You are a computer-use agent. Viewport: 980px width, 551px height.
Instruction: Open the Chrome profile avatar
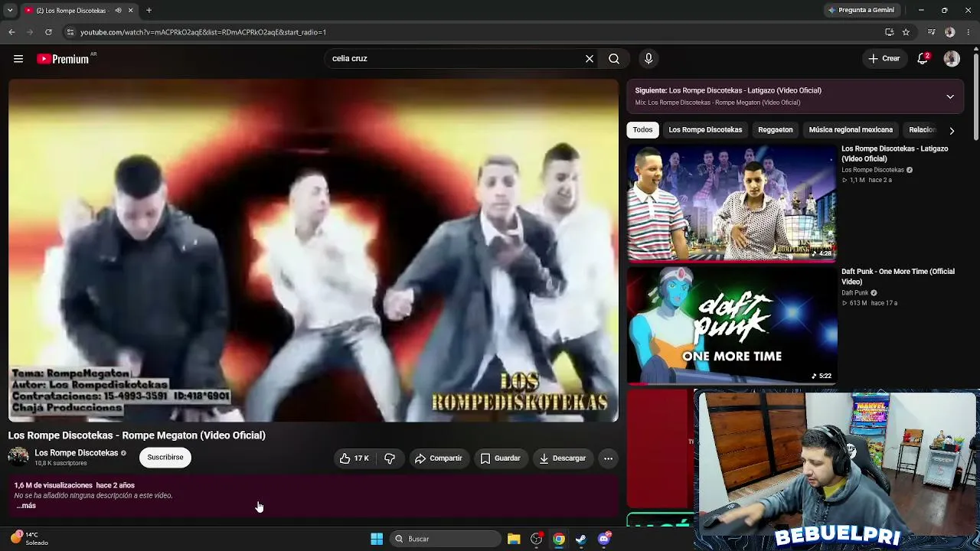(950, 32)
